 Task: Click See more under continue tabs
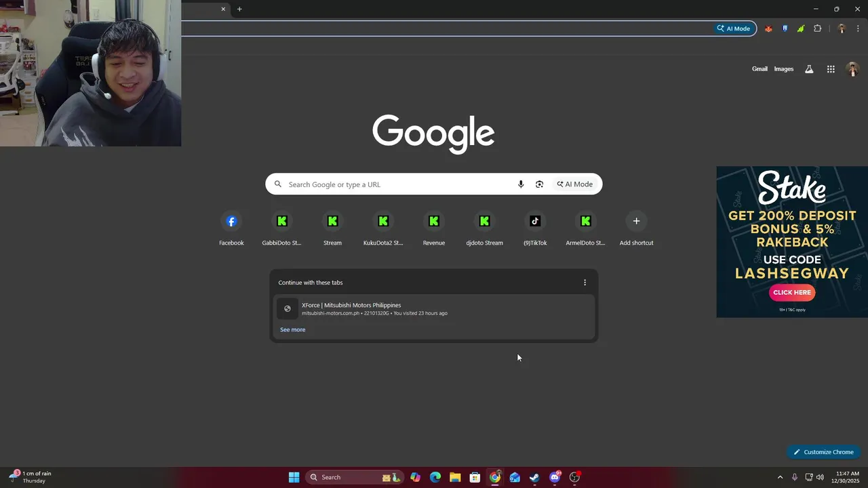(x=293, y=329)
